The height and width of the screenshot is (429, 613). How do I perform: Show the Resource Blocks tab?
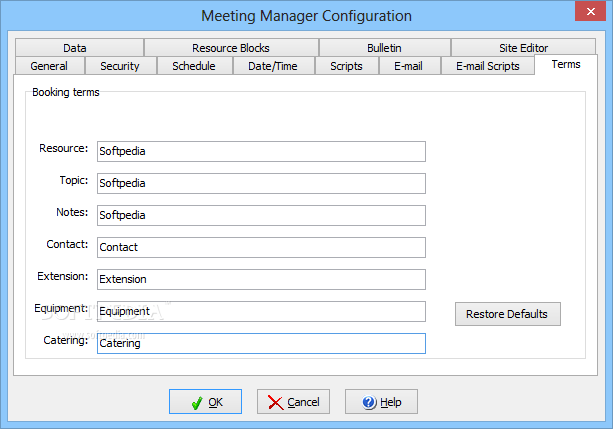click(x=230, y=47)
